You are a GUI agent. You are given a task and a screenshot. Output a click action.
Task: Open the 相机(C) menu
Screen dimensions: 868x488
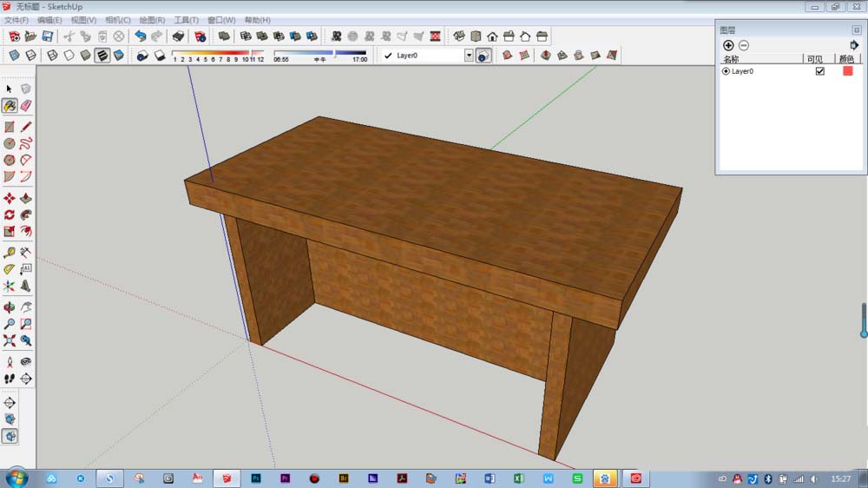(x=118, y=20)
